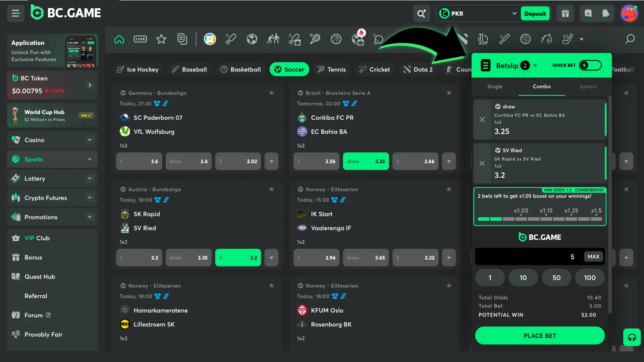The width and height of the screenshot is (644, 362).
Task: Favorite the Hamarkameratene vs Lillestroem match
Action: coord(272,286)
